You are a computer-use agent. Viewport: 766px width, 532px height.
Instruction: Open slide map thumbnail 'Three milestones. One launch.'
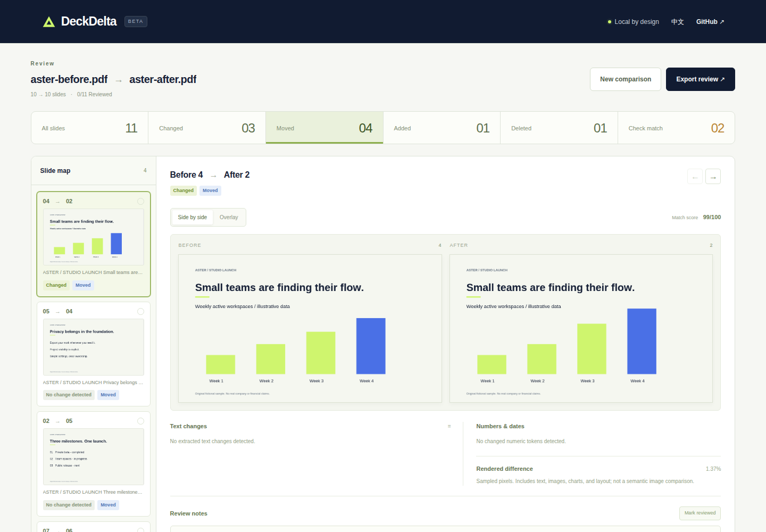(x=94, y=457)
